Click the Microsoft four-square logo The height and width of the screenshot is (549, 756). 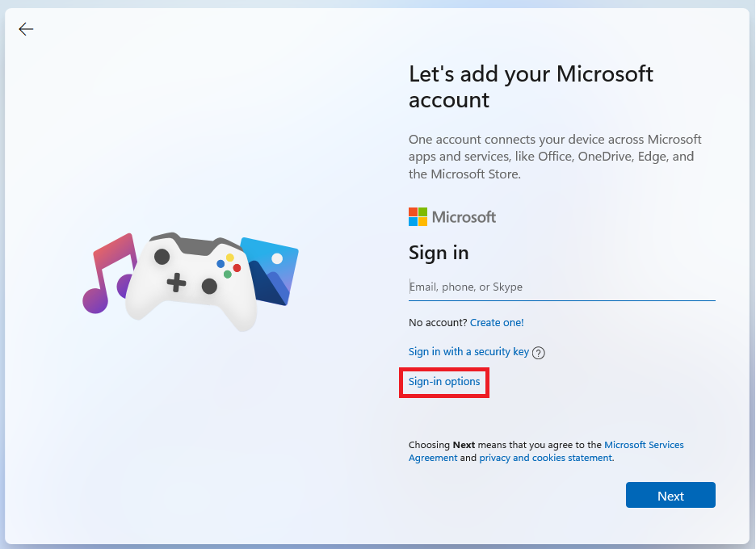[418, 217]
